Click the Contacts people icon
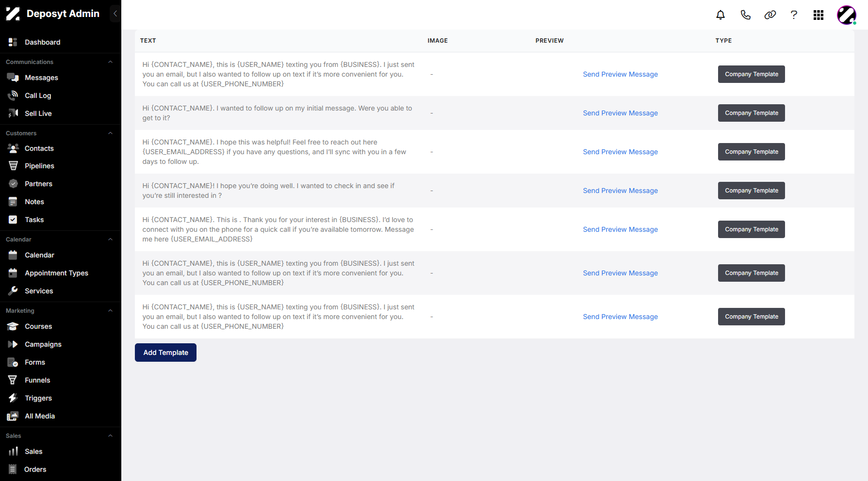 13,148
